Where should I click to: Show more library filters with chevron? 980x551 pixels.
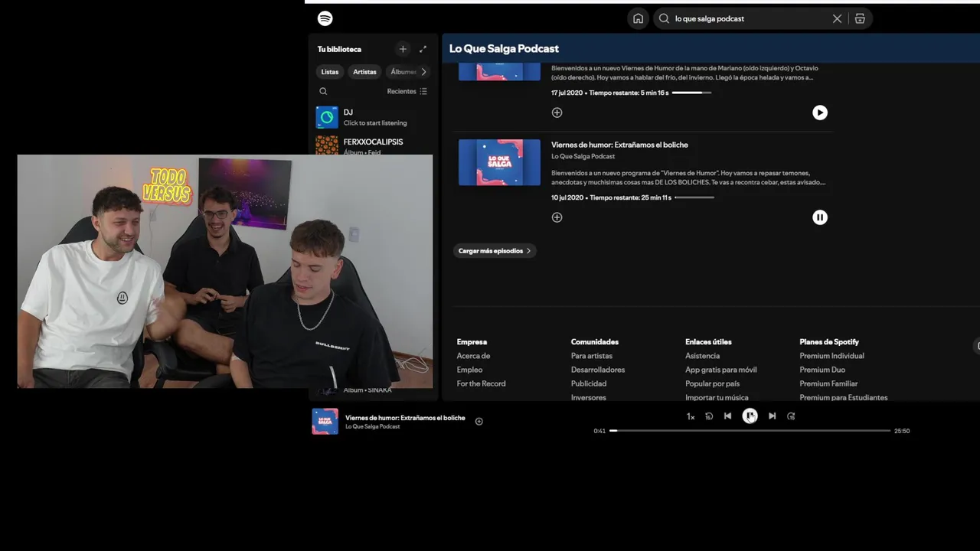[x=424, y=72]
